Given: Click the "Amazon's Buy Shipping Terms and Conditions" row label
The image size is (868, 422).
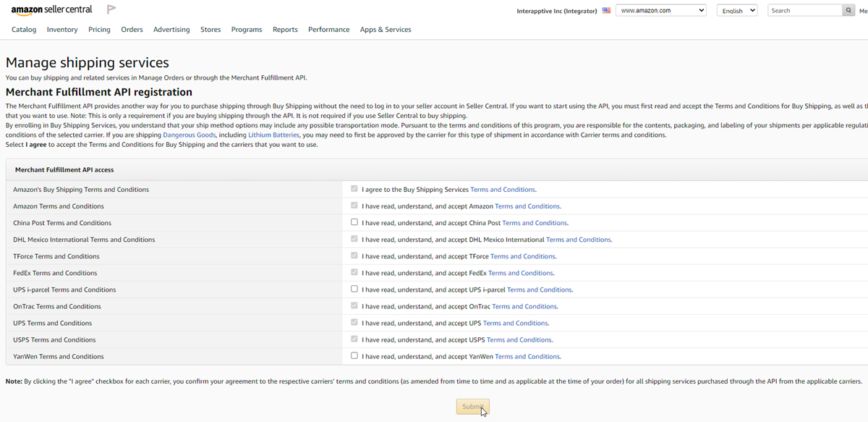Looking at the screenshot, I should point(81,190).
